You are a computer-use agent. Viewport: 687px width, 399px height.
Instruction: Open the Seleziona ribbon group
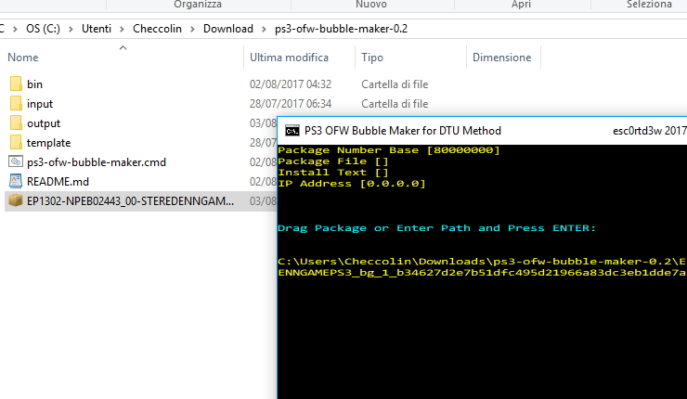[649, 4]
